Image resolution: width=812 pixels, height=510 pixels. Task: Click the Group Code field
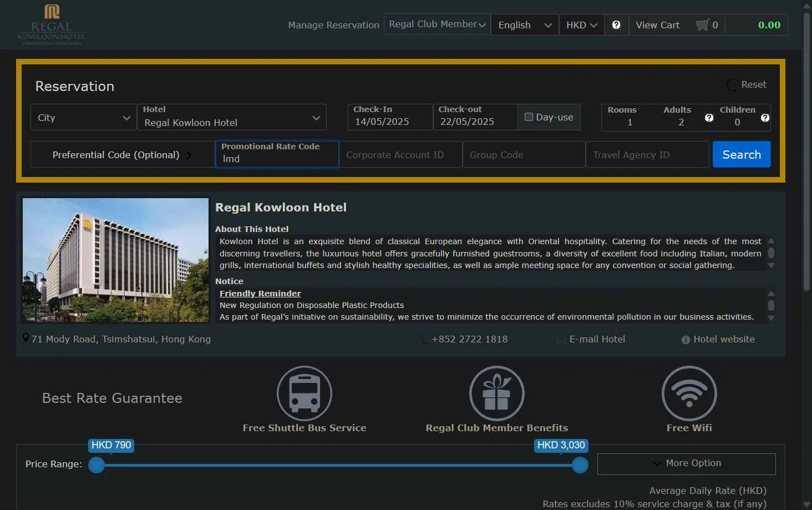click(524, 155)
